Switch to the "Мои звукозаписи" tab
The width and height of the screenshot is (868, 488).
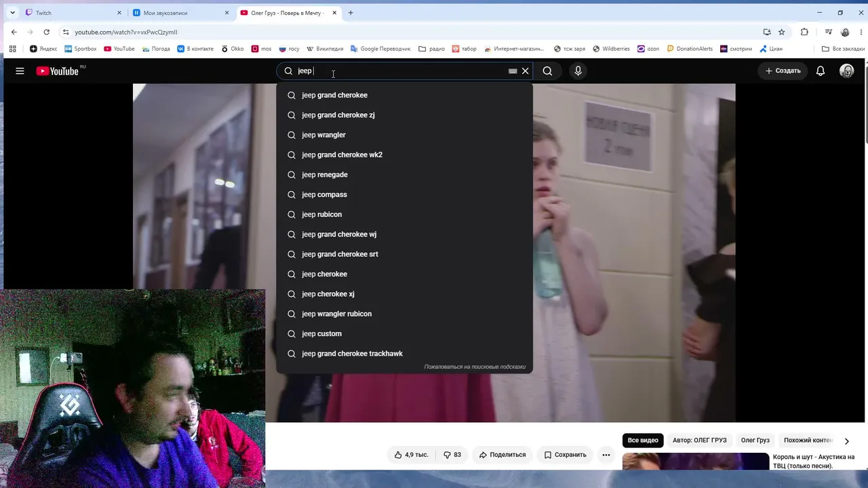(x=180, y=13)
